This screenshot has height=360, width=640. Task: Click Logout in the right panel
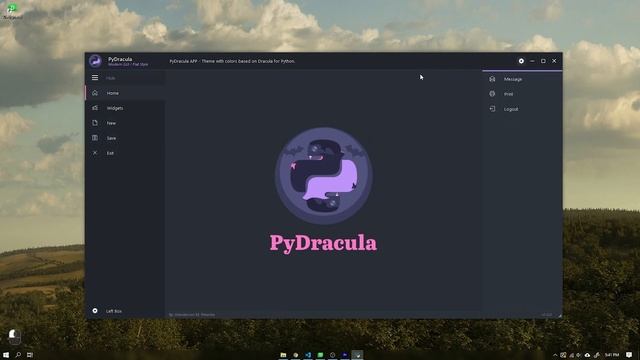pyautogui.click(x=522, y=109)
